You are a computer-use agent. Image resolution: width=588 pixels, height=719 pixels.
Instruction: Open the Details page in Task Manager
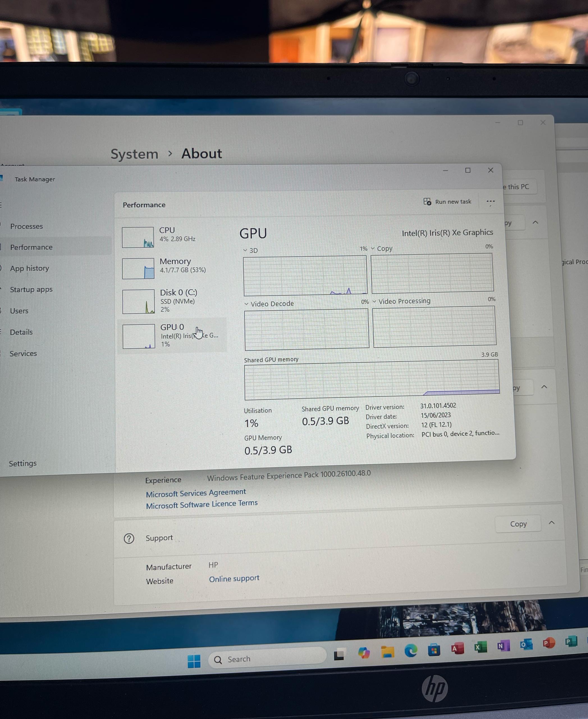[21, 332]
